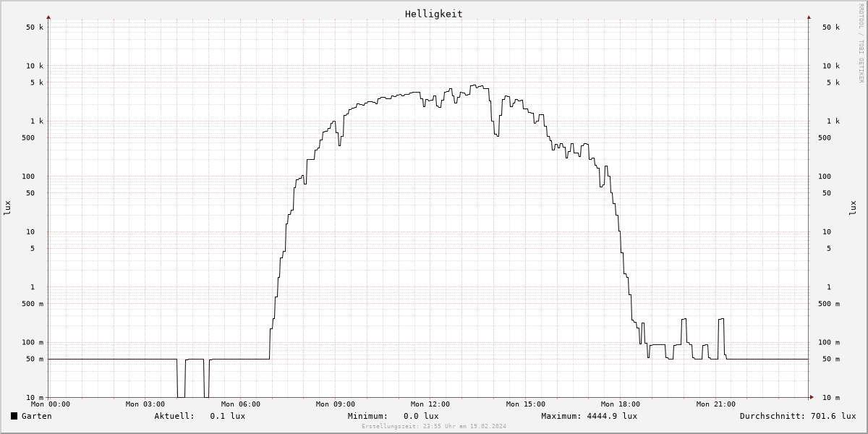Click the black Garten legend color square
The height and width of the screenshot is (434, 868).
point(14,416)
